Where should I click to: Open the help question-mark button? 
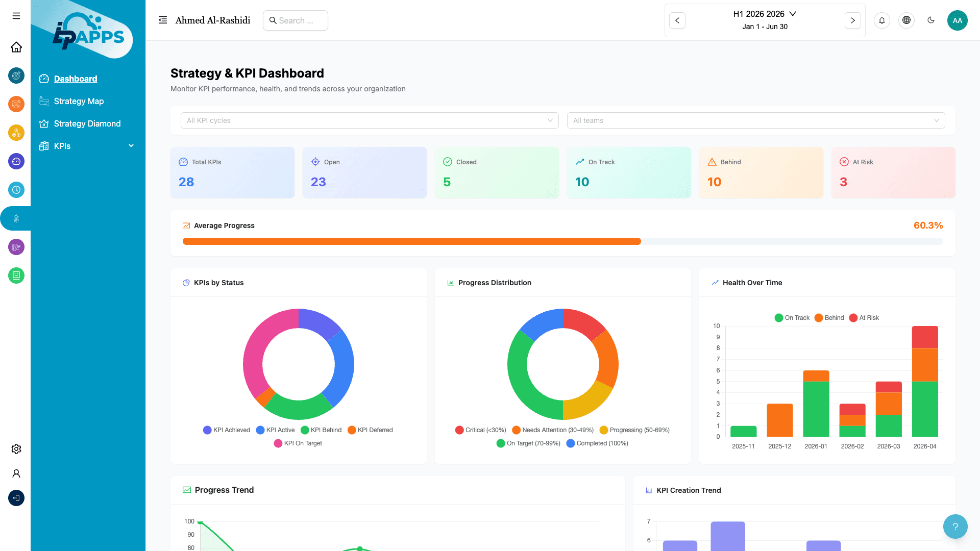pyautogui.click(x=955, y=526)
